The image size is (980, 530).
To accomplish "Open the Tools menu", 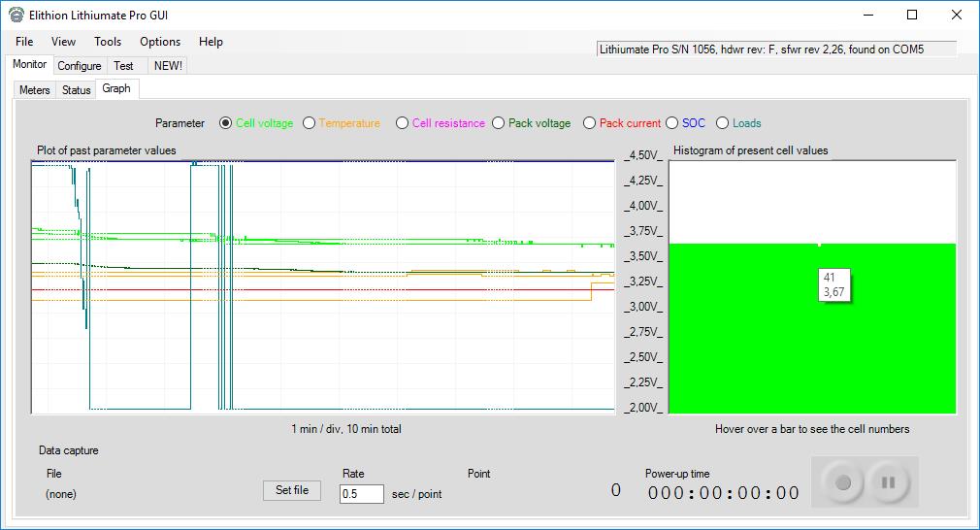I will (x=108, y=42).
